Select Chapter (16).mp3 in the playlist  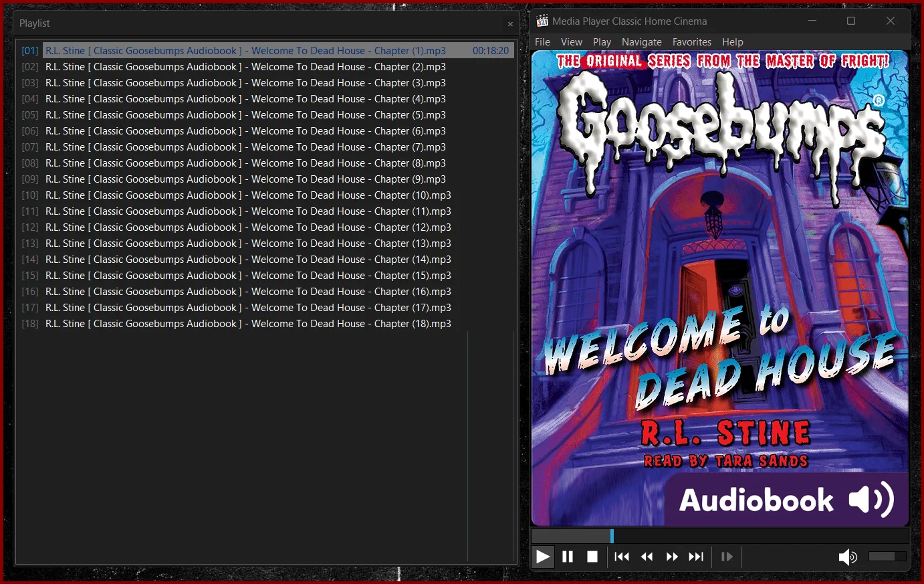pos(248,292)
